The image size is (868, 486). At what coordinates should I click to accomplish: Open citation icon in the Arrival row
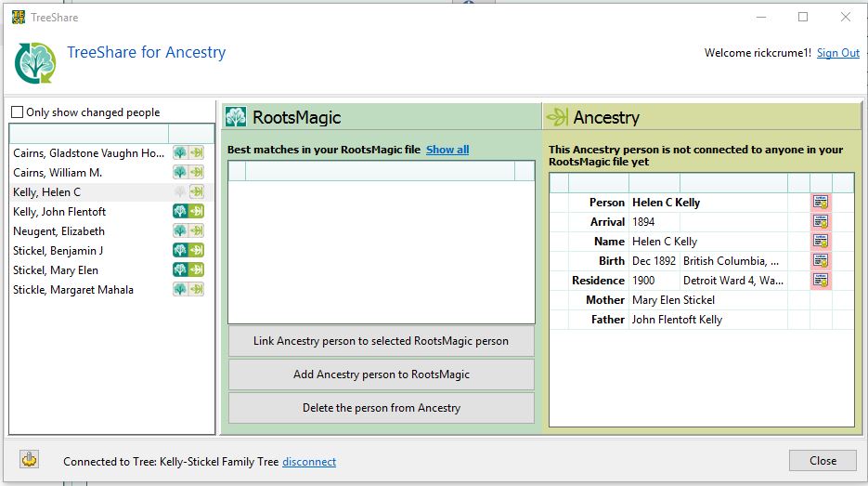point(821,222)
